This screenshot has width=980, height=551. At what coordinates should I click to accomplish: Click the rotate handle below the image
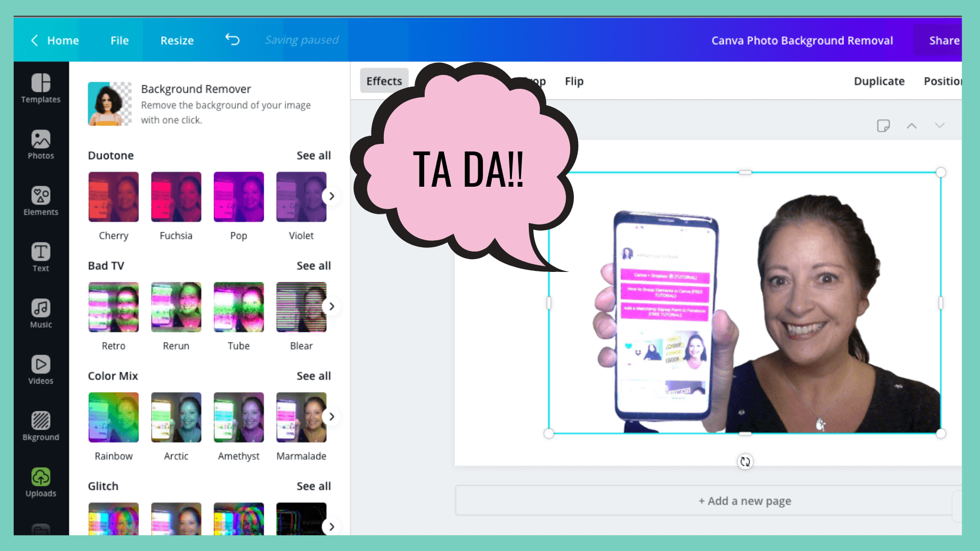click(745, 462)
